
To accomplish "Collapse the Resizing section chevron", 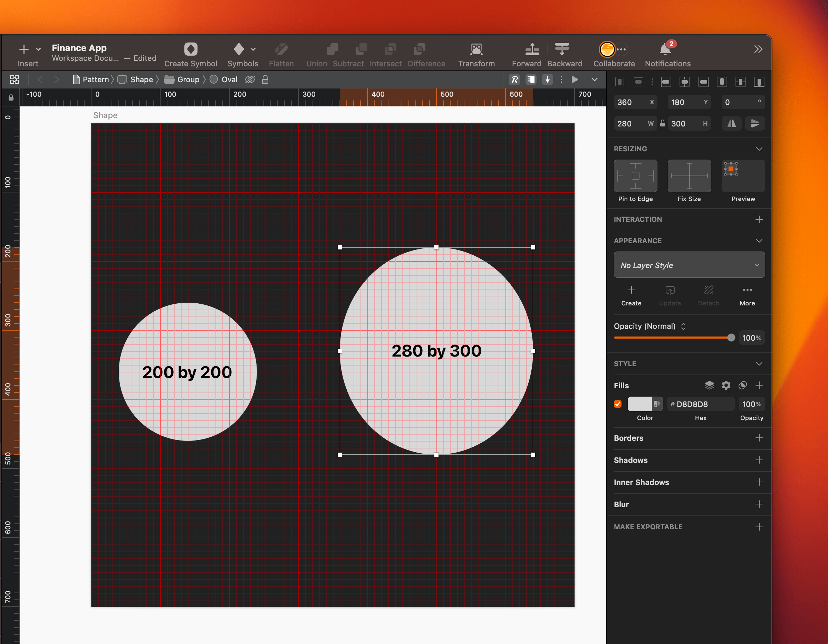I will click(x=759, y=149).
